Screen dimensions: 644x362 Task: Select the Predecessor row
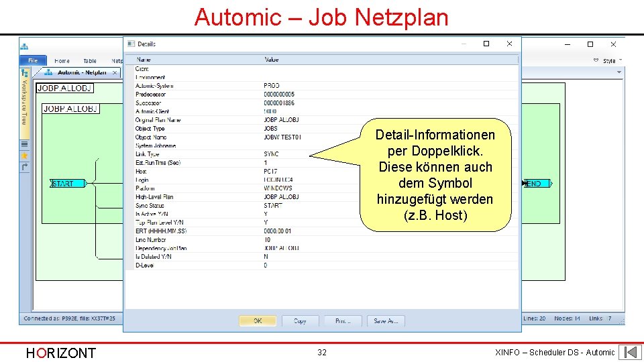coord(321,95)
